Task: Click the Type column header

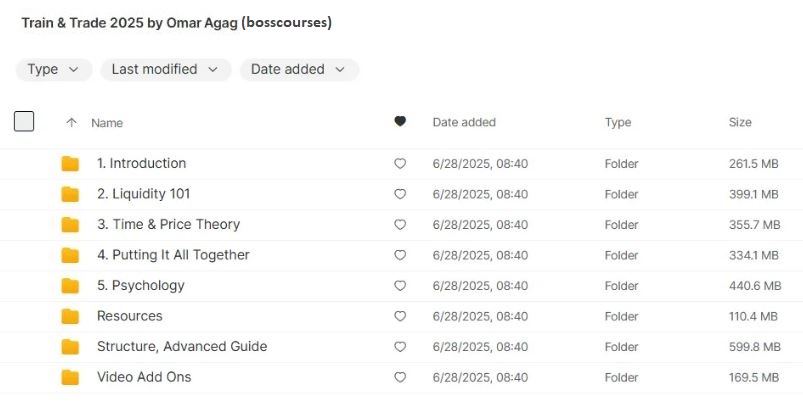Action: [618, 122]
